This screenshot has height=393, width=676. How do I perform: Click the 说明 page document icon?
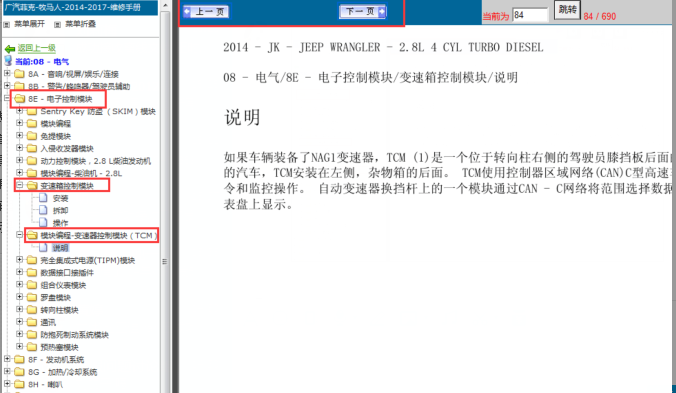point(43,248)
